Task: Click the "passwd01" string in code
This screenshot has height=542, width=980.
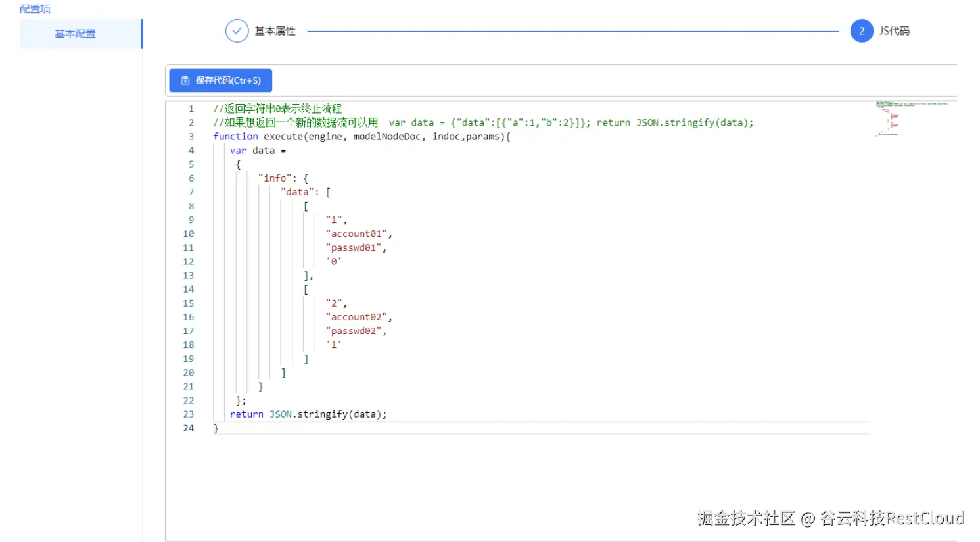Action: pos(354,247)
